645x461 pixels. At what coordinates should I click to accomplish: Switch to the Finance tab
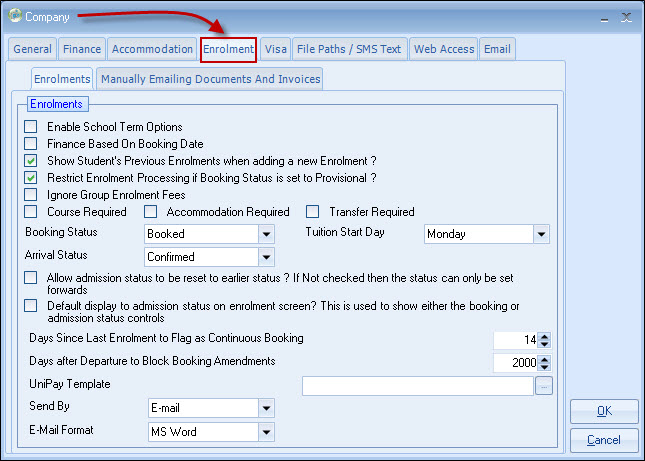[81, 49]
